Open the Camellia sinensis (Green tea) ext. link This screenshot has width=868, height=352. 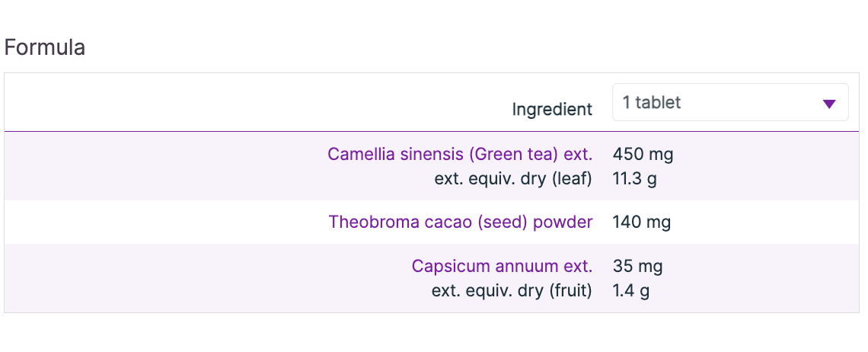point(459,154)
